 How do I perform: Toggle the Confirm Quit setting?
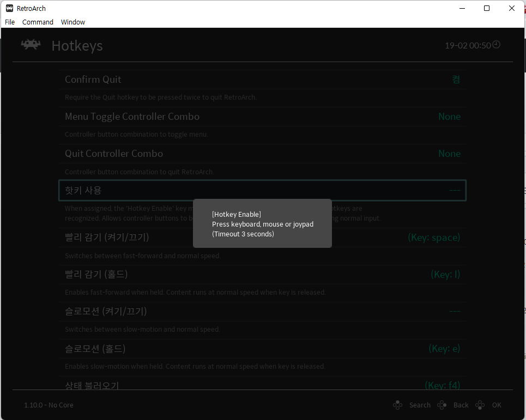[262, 80]
